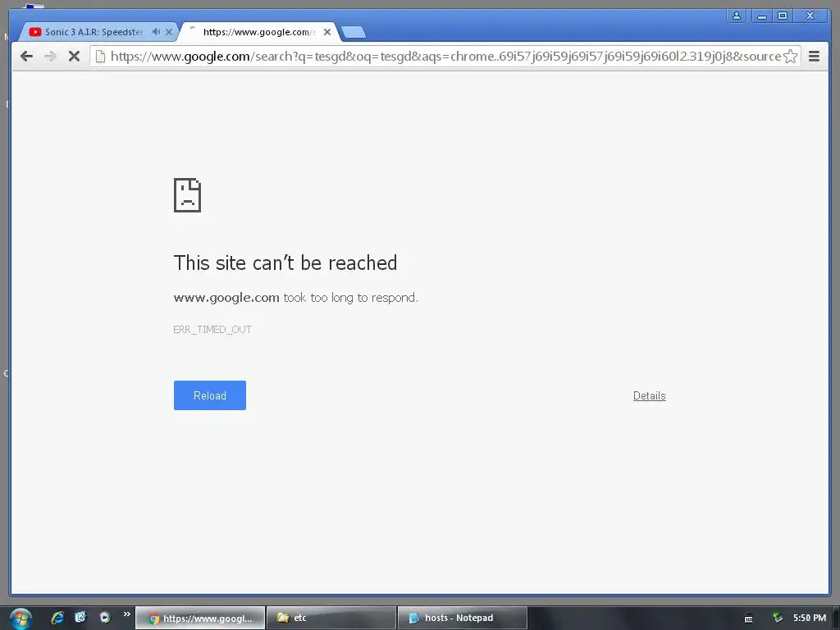
Task: Click the Reload button
Action: 210,395
